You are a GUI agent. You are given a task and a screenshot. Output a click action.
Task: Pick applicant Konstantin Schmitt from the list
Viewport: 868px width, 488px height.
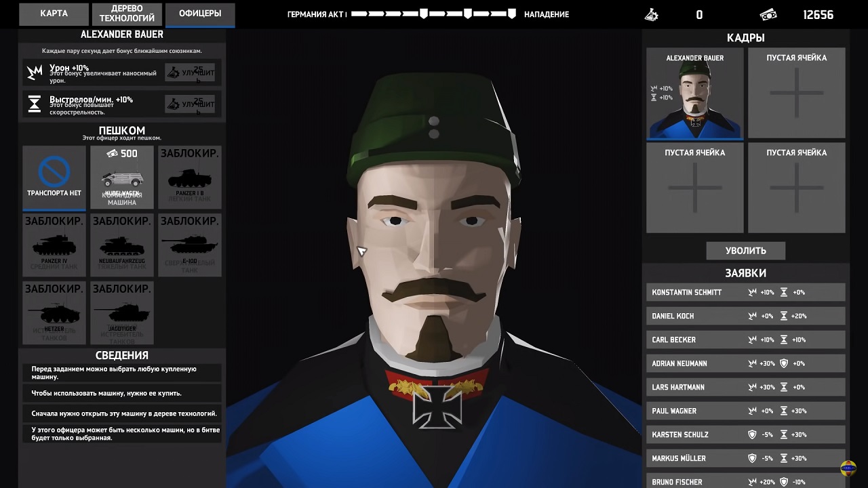pyautogui.click(x=745, y=292)
